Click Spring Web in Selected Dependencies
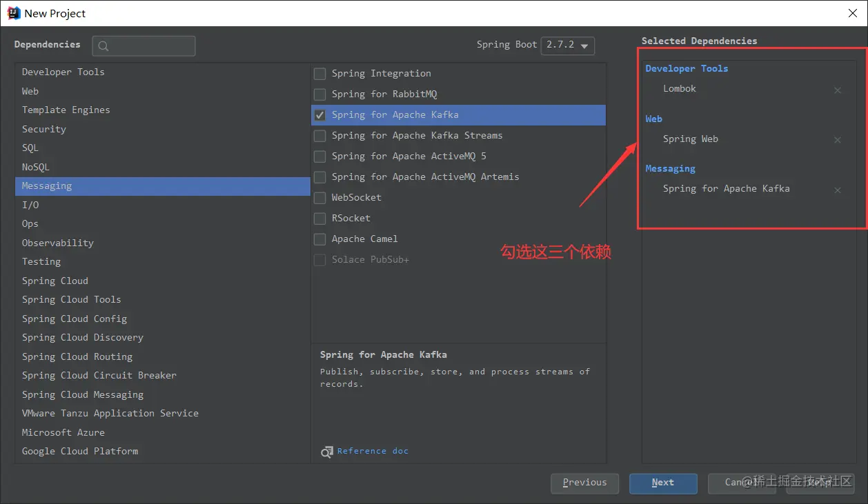Screen dimensions: 868x504 (691, 139)
